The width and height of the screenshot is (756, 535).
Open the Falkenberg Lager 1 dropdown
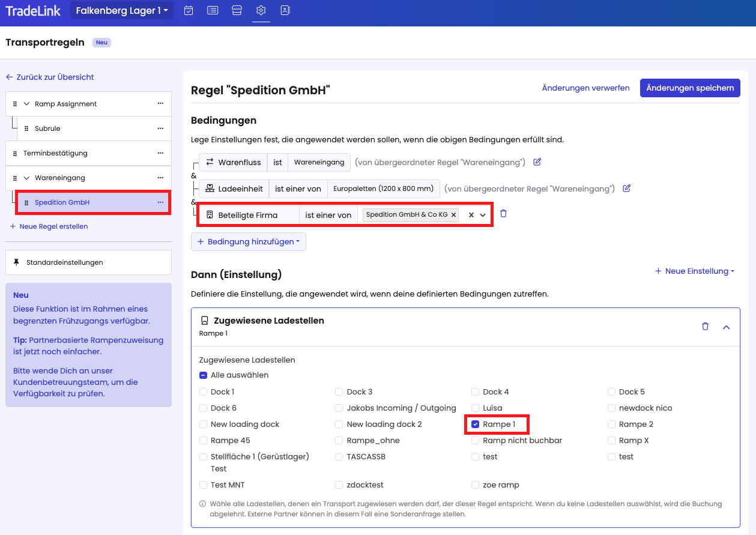tap(121, 10)
